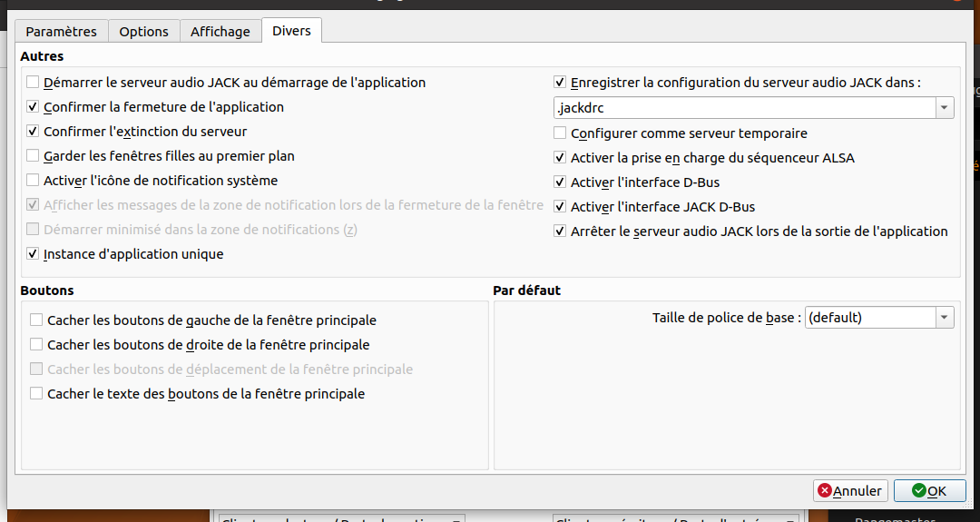Toggle Instance d'application unique checkbox
980x522 pixels.
coord(34,254)
